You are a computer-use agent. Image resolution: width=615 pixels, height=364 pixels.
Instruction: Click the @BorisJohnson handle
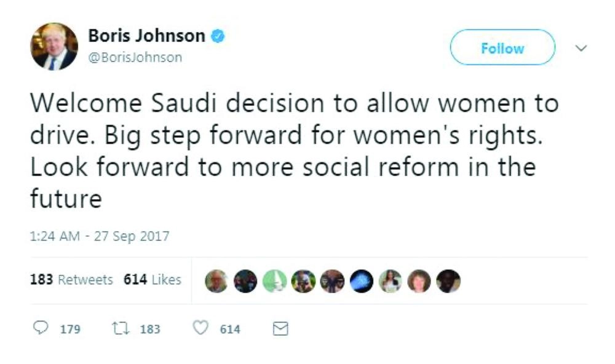(134, 56)
